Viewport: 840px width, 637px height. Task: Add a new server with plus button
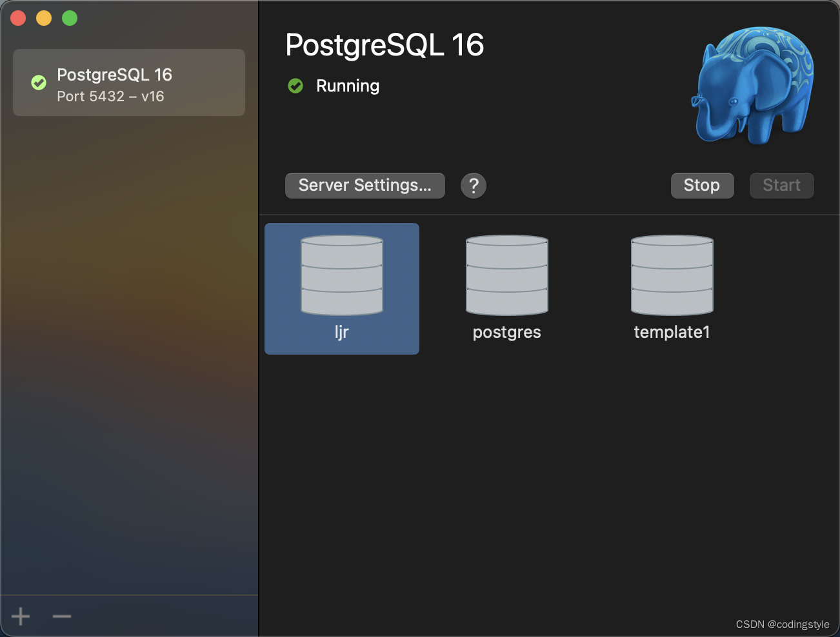[21, 616]
